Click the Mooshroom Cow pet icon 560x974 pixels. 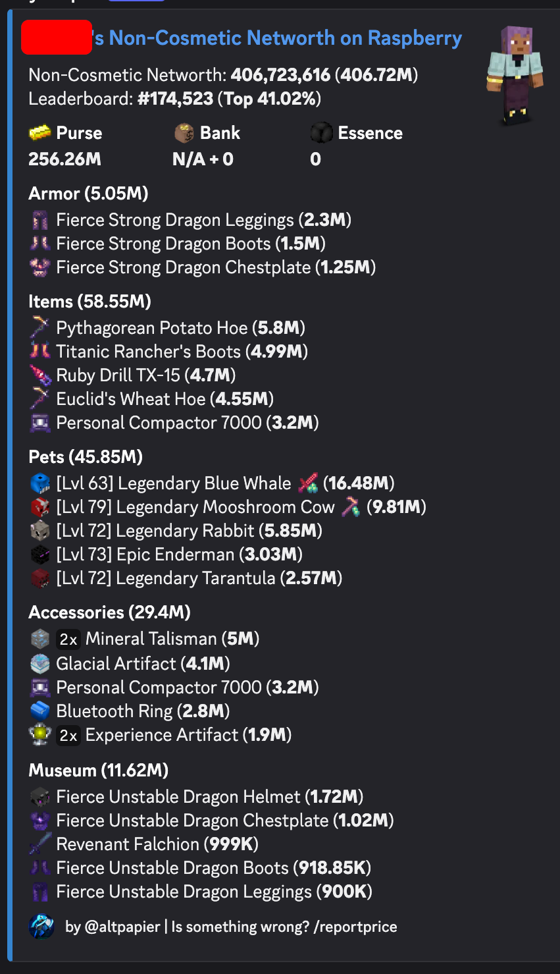pos(40,507)
